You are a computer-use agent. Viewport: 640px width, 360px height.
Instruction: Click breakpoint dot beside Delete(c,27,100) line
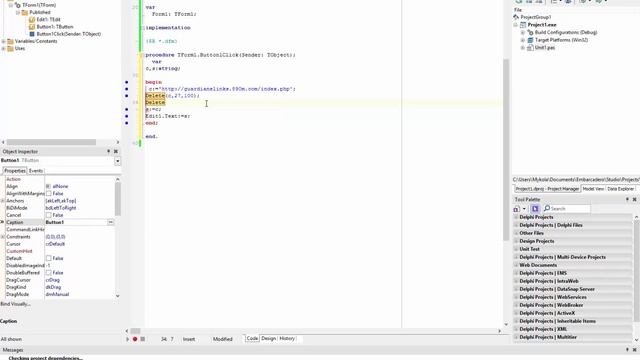tap(127, 96)
